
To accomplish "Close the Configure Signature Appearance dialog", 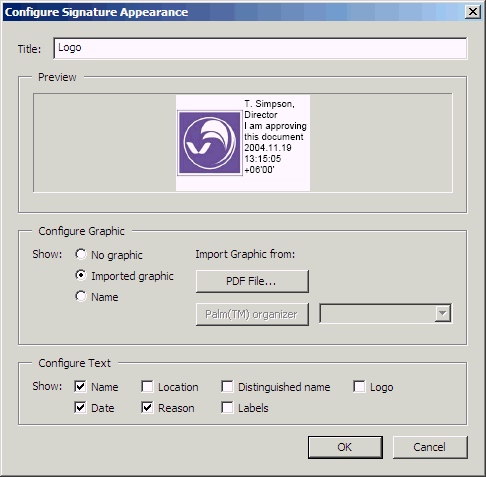I will (x=473, y=12).
